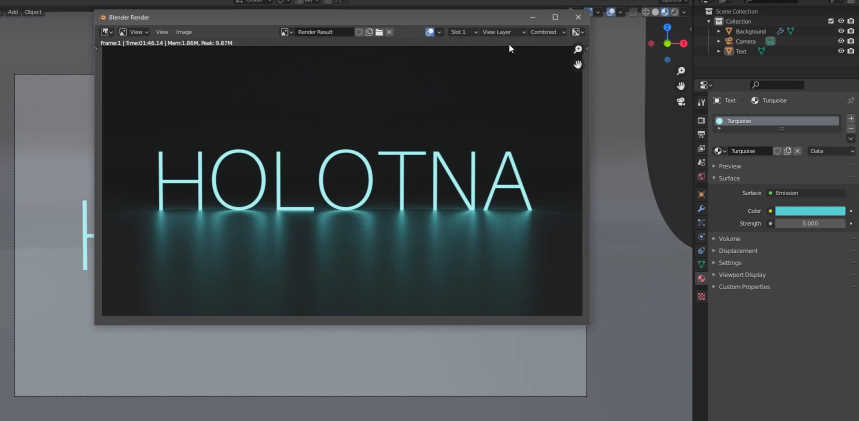The image size is (859, 421).
Task: Open the Object menu in viewport
Action: [x=33, y=12]
